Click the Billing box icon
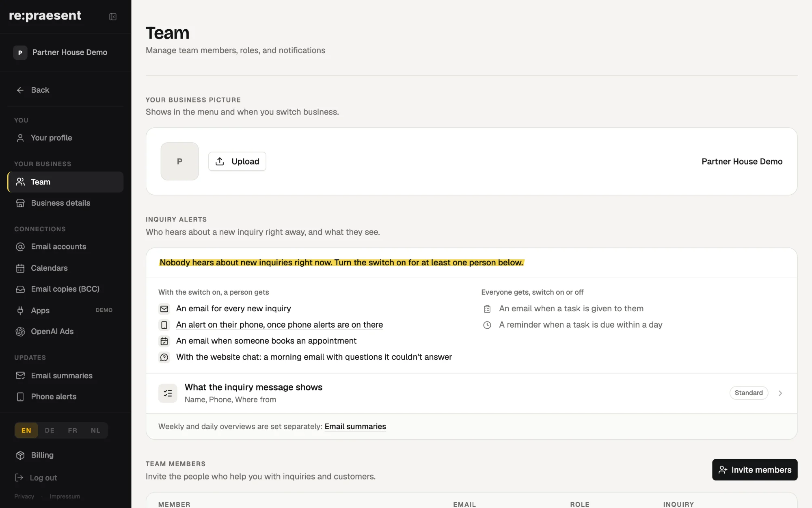This screenshot has height=508, width=812. pyautogui.click(x=20, y=455)
